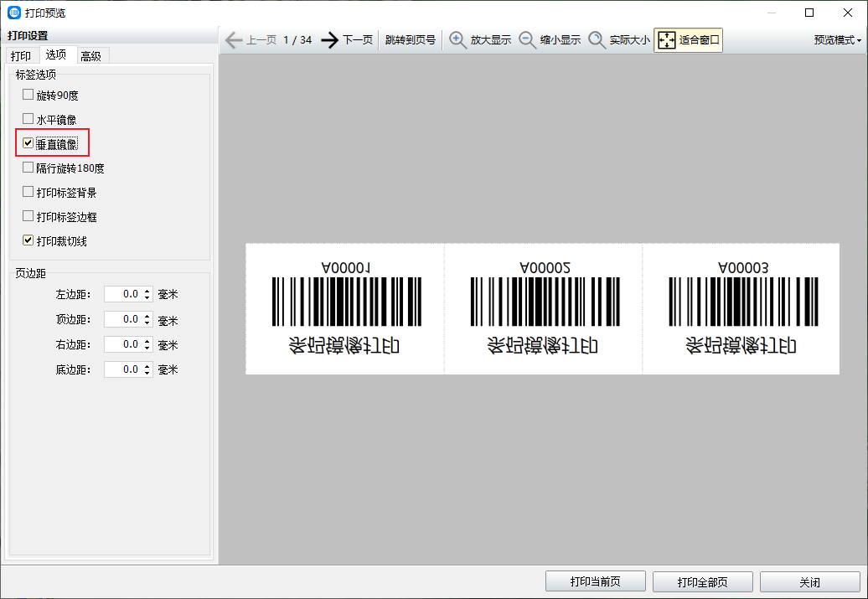This screenshot has height=599, width=868.
Task: Go to next page with right arrow icon
Action: coord(330,40)
